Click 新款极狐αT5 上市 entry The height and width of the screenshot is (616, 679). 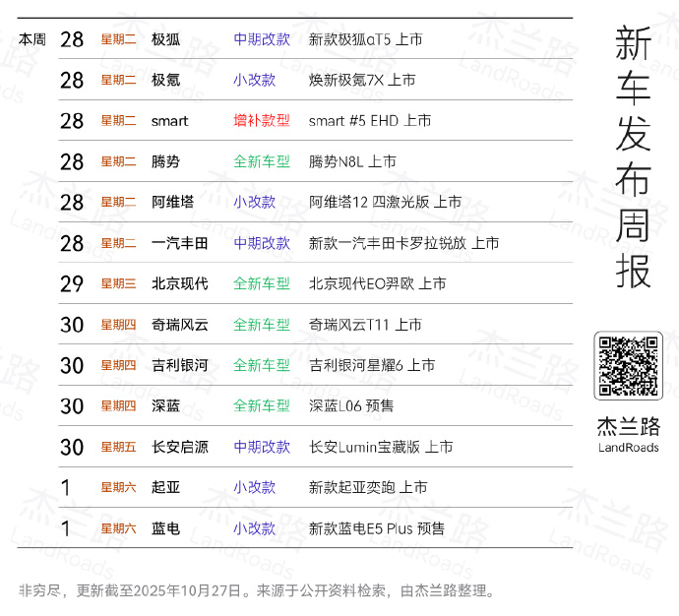point(365,39)
